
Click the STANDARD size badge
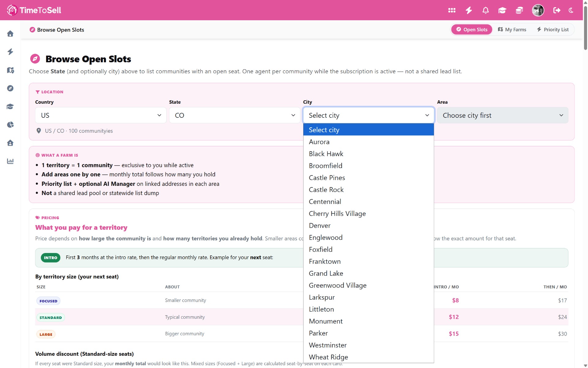[x=51, y=317]
